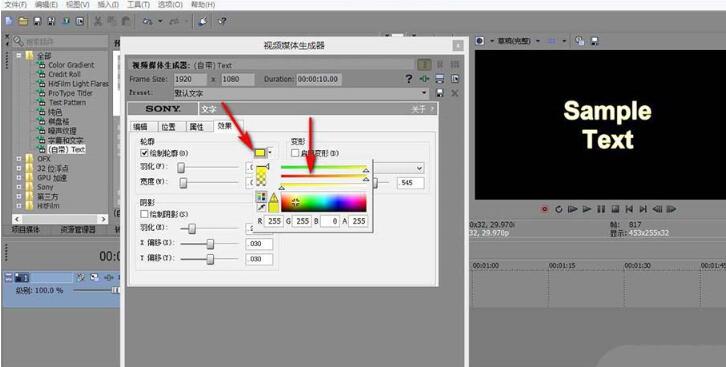Expand the GPU 加速 folder node
This screenshot has height=367, width=726.
tap(19, 178)
